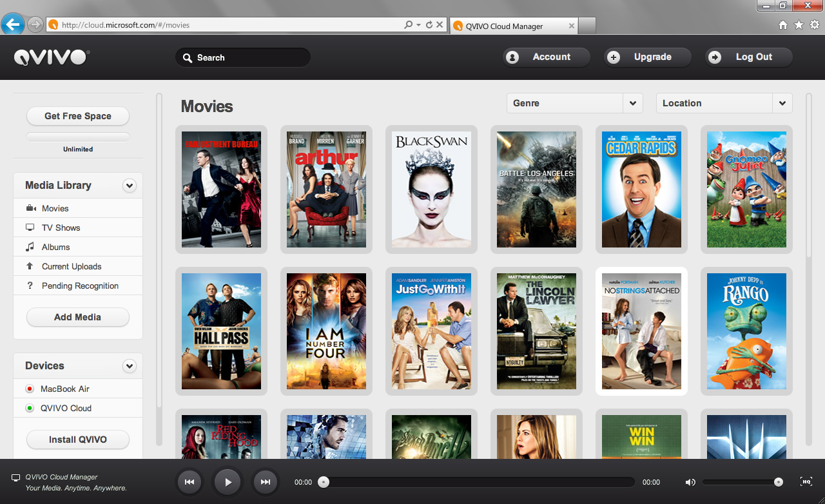Refresh the page with the reload icon
The width and height of the screenshot is (825, 504).
[429, 25]
